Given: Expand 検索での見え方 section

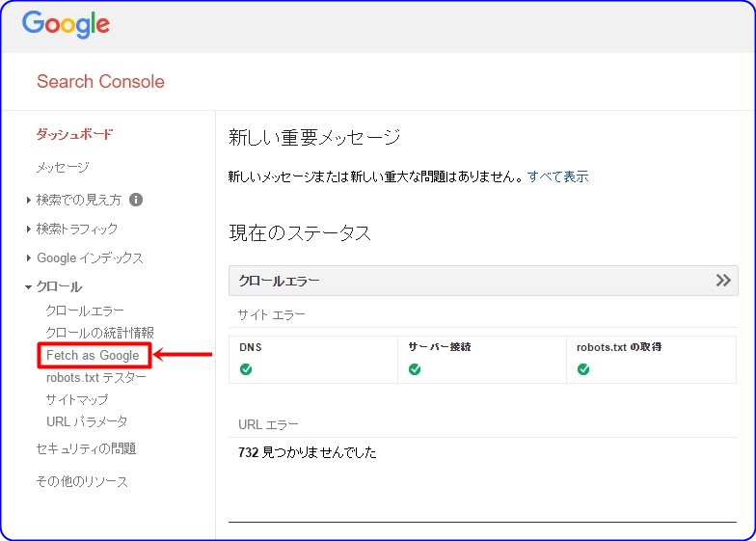Looking at the screenshot, I should 79,200.
